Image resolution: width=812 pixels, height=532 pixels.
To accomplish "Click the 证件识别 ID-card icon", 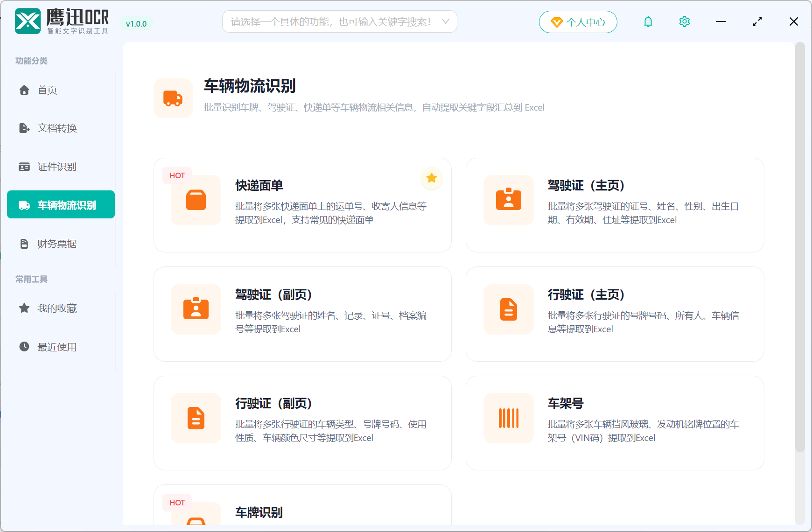I will click(24, 167).
